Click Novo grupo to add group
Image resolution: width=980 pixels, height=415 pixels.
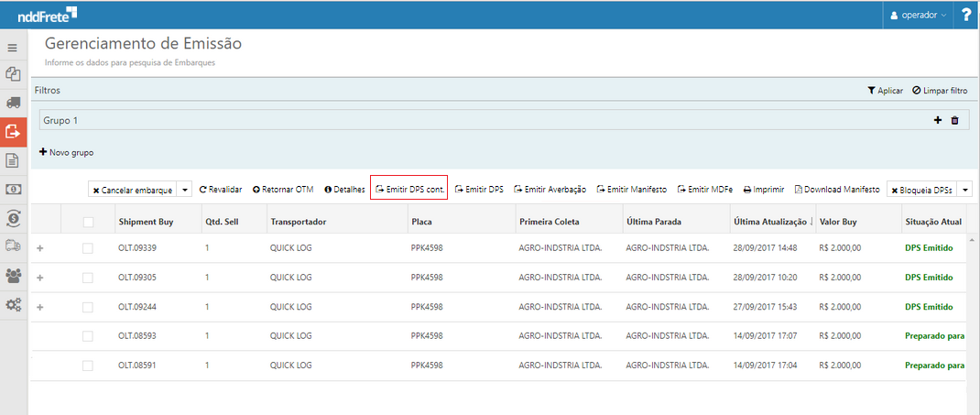click(66, 152)
